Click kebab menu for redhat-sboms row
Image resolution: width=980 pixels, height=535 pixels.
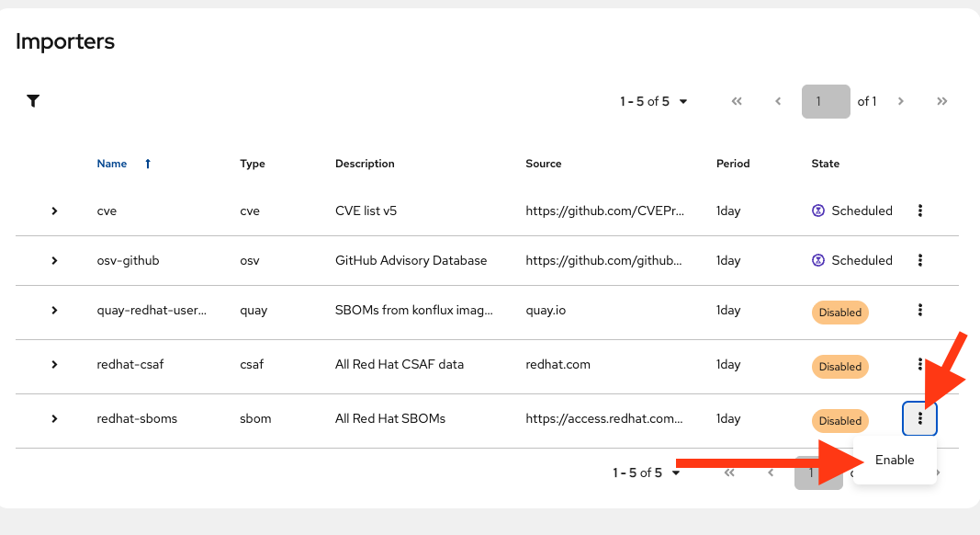click(920, 419)
